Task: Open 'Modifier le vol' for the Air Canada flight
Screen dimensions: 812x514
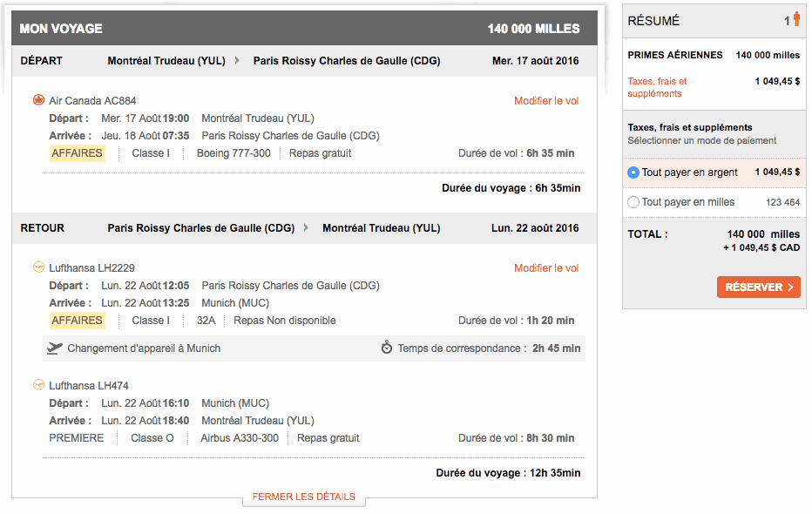Action: point(546,100)
